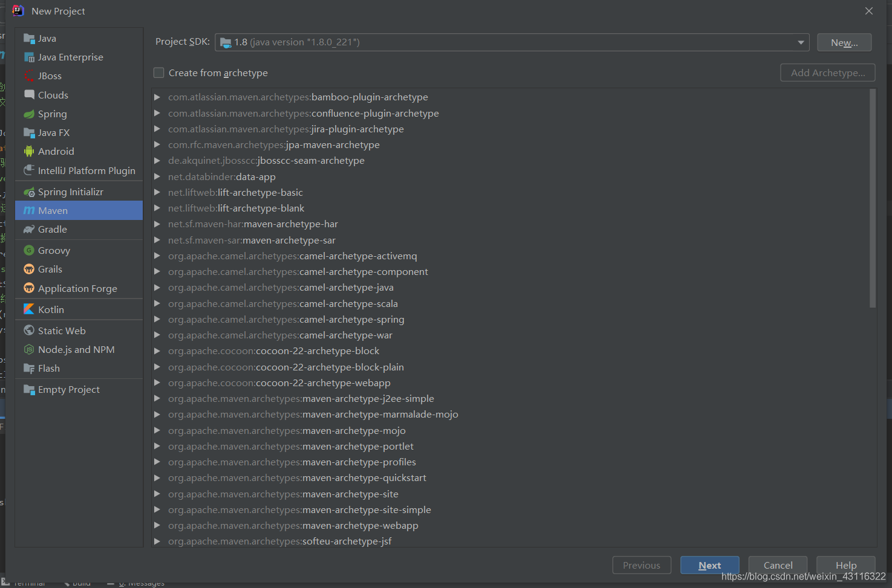Expand maven-archetype-quickstart entry
The width and height of the screenshot is (892, 588).
pos(157,478)
